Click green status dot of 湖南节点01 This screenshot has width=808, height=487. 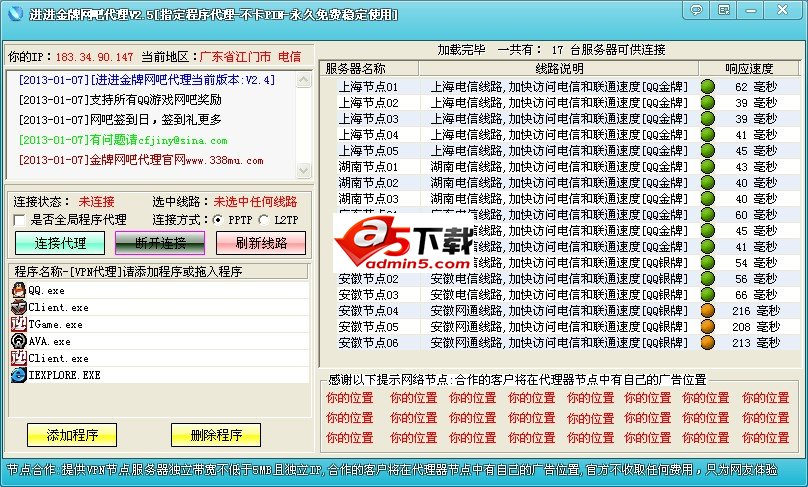click(708, 166)
